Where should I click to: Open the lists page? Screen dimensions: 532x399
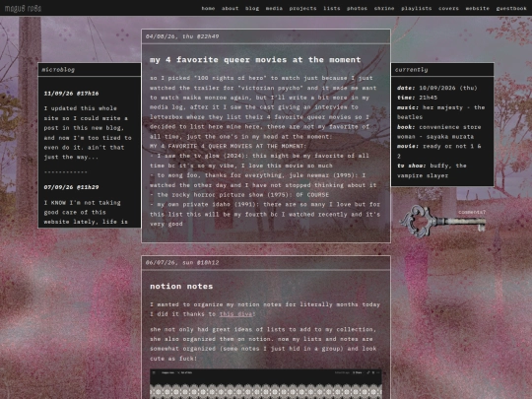(331, 8)
